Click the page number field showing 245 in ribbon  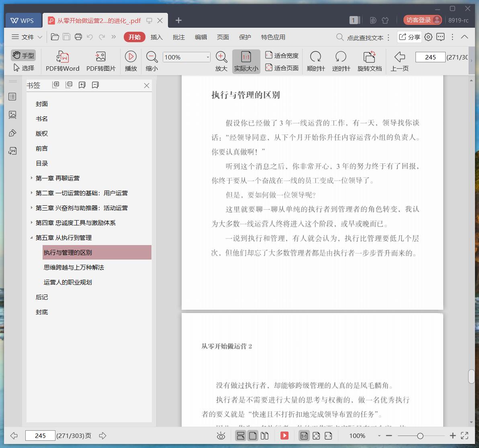tap(430, 57)
